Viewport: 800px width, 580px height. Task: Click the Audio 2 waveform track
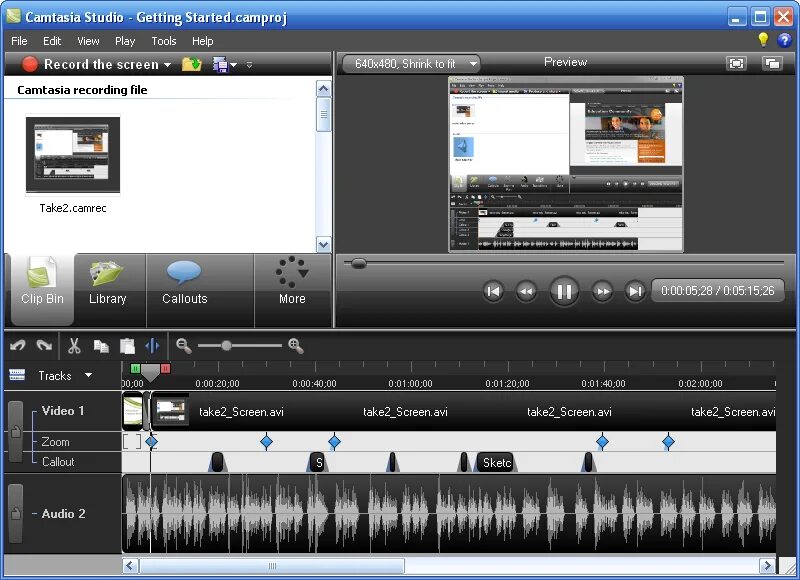[449, 513]
